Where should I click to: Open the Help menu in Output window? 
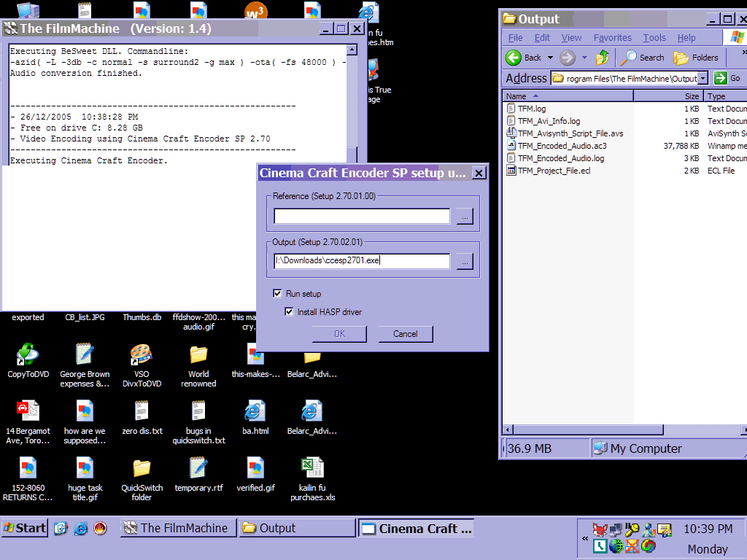click(x=686, y=38)
